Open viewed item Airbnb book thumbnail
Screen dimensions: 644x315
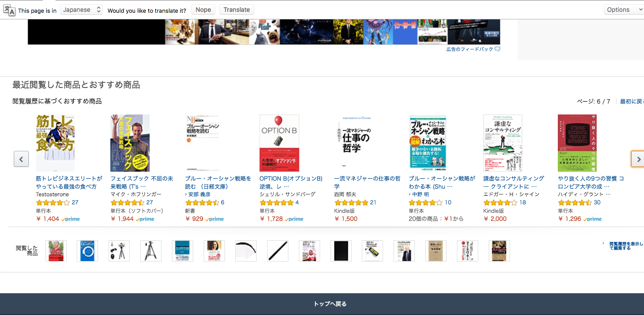coord(499,251)
